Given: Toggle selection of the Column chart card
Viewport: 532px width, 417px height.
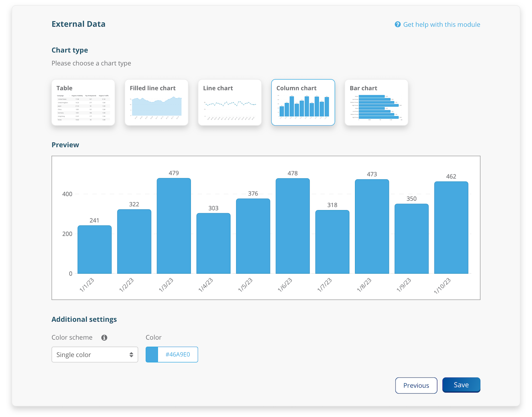Looking at the screenshot, I should [303, 102].
